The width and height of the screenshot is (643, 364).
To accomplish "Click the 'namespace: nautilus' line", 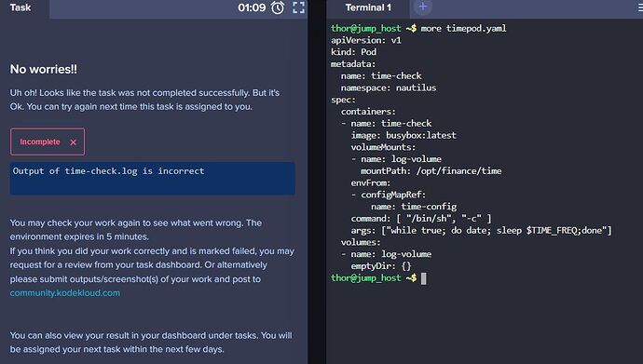I will 389,88.
